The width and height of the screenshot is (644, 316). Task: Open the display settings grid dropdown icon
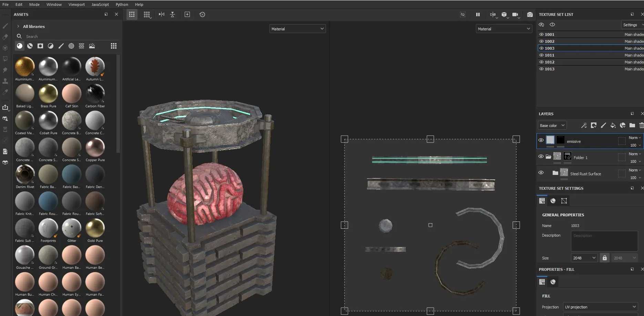[147, 14]
